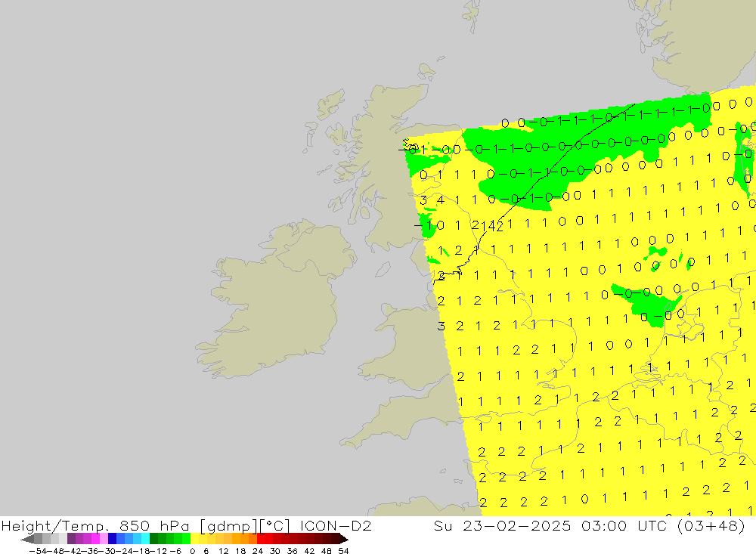
Task: Pick the bright yellow legend swatch
Action: tap(194, 539)
